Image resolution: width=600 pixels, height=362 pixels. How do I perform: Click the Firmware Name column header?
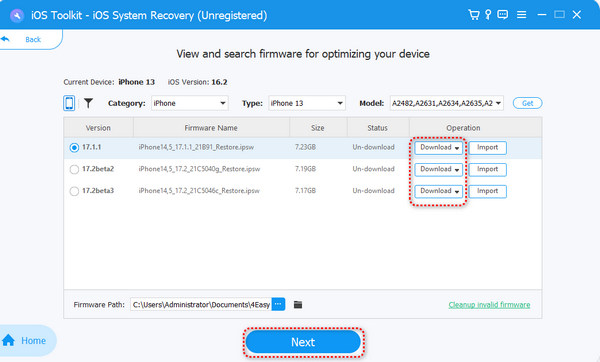(211, 128)
